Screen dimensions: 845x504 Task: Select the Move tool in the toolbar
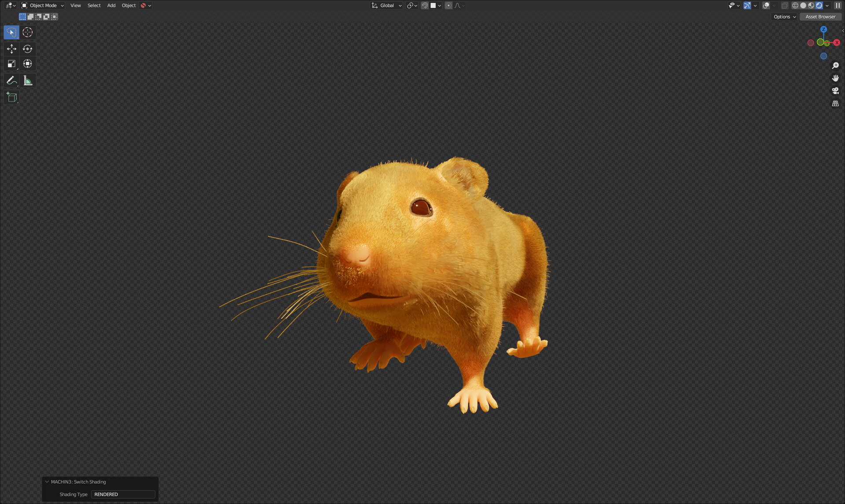(11, 49)
